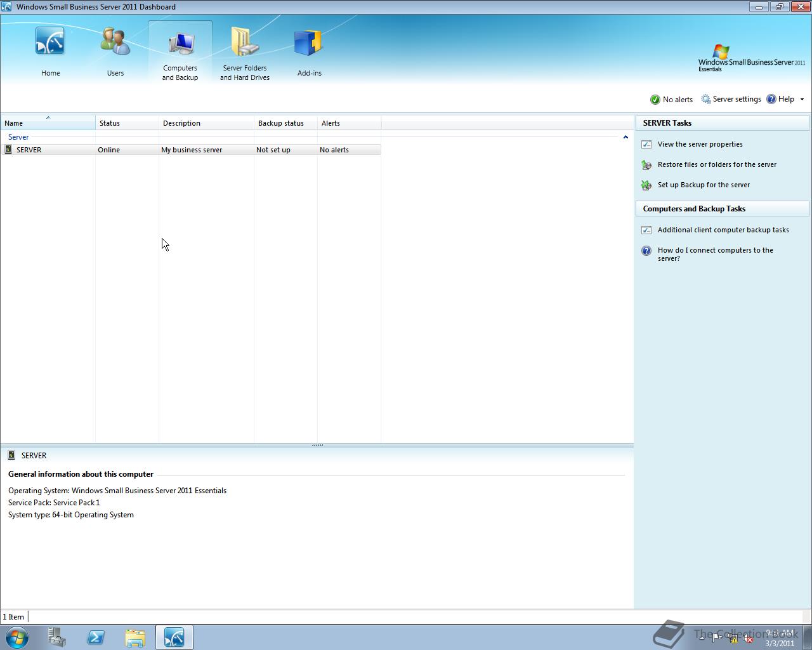Viewport: 812px width, 650px height.
Task: Click Additional client computer backup tasks
Action: [723, 230]
